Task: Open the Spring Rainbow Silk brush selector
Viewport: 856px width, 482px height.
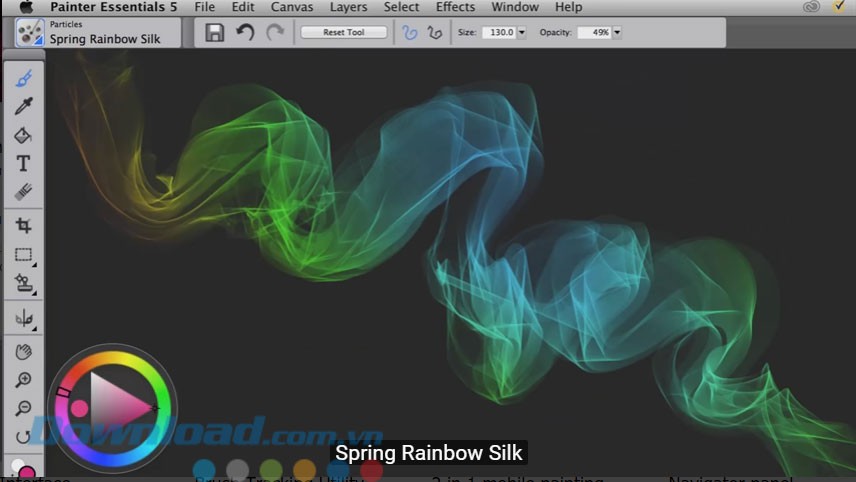Action: pos(97,33)
